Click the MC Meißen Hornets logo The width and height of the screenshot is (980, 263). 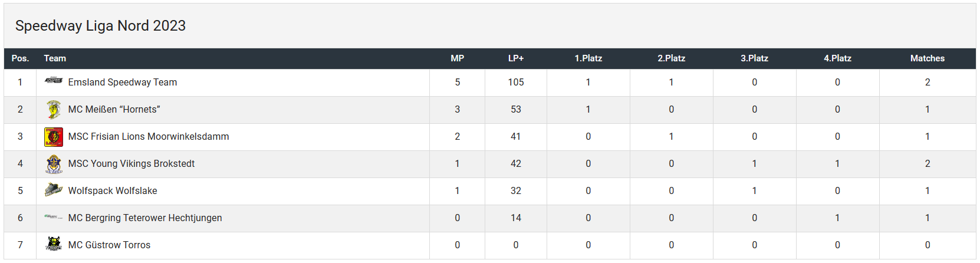[x=54, y=110]
